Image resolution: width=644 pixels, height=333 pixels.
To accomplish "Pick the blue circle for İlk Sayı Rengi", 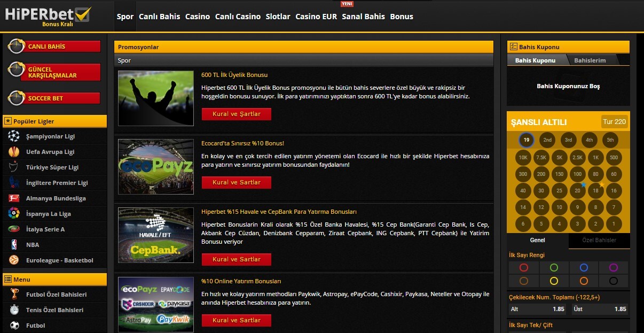I will (584, 268).
